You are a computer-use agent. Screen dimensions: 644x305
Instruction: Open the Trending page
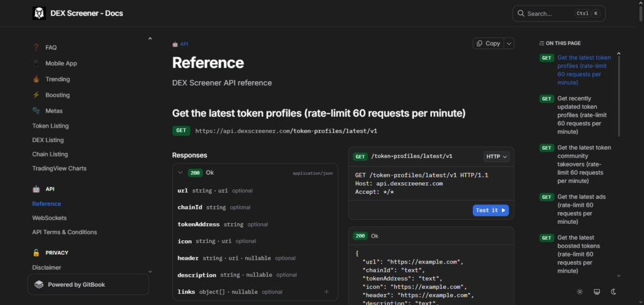tap(57, 79)
